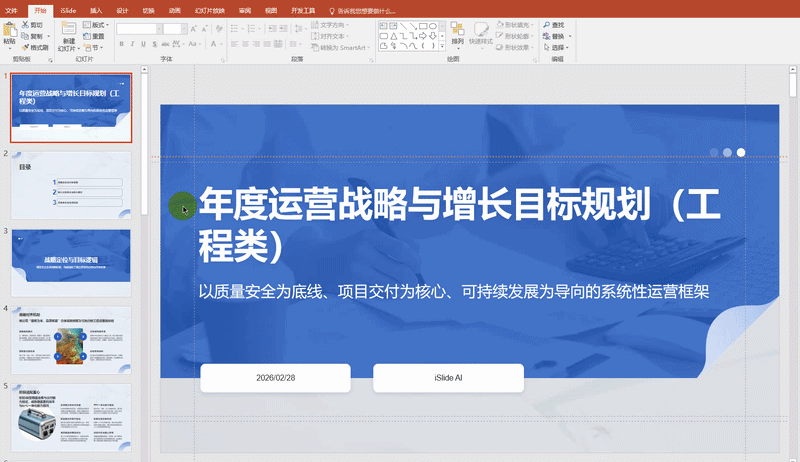Click the Paste (粘贴) clipboard icon
This screenshot has width=800, height=462.
[10, 30]
